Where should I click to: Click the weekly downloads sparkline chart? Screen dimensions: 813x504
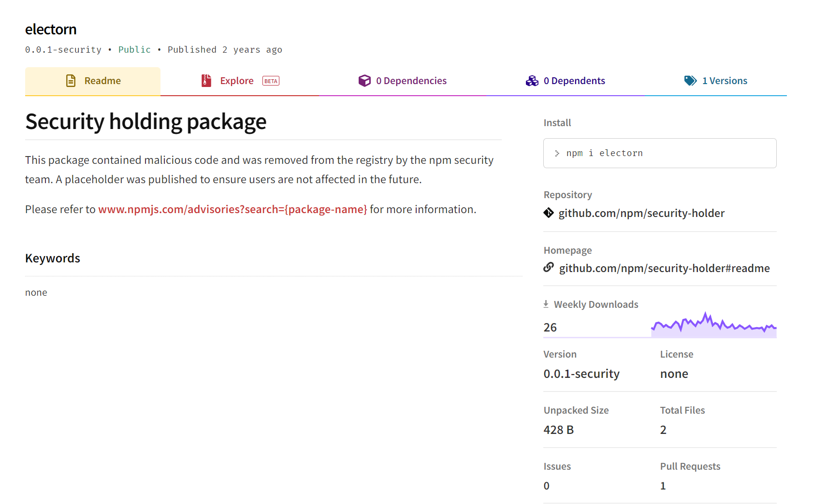[x=714, y=325]
